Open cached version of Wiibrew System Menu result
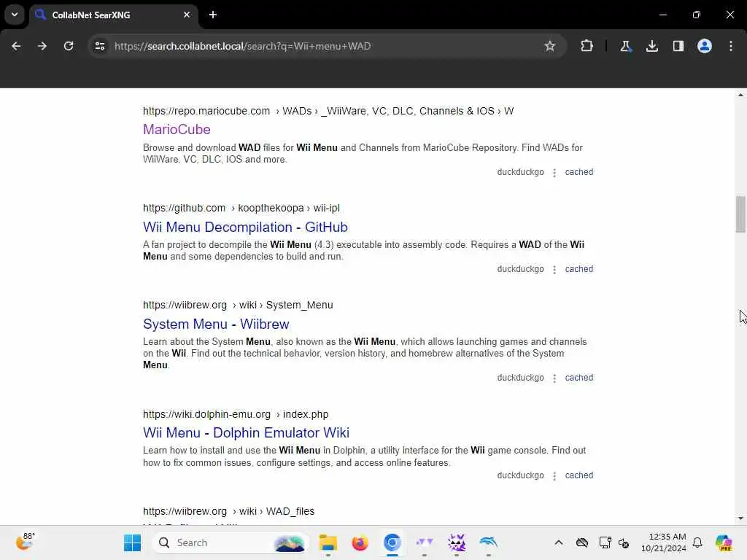This screenshot has height=560, width=747. 578,378
